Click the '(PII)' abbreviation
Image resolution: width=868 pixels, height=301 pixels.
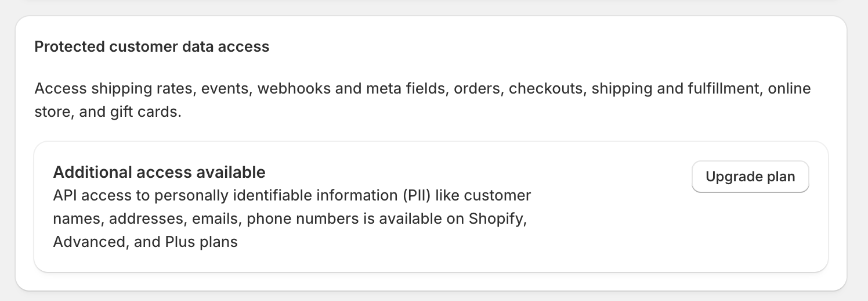pyautogui.click(x=416, y=195)
